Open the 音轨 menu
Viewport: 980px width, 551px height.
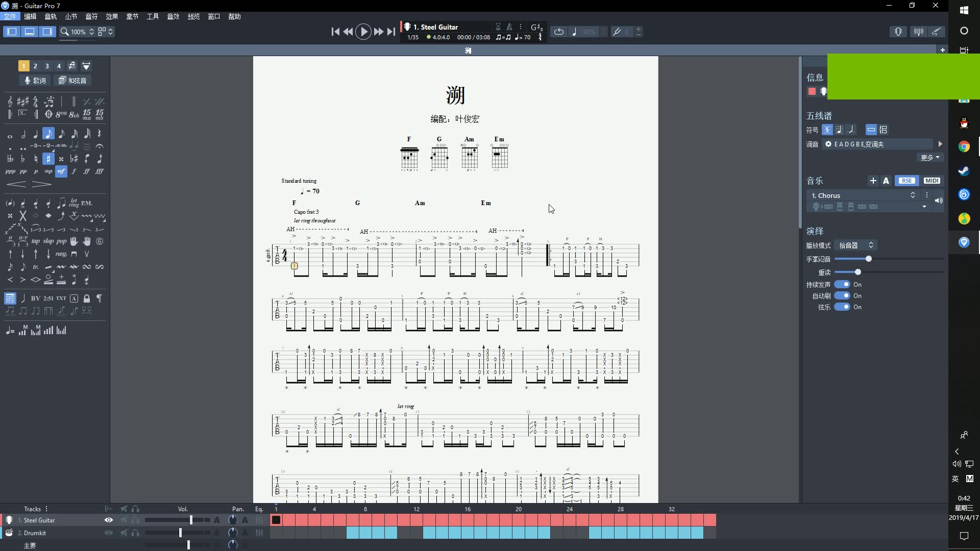coord(51,16)
